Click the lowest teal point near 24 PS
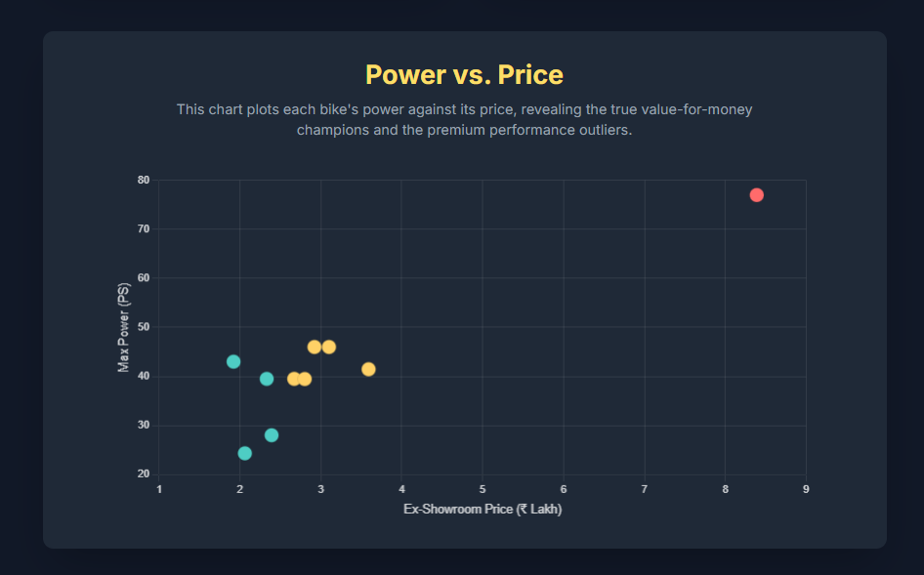The image size is (924, 575). point(245,453)
